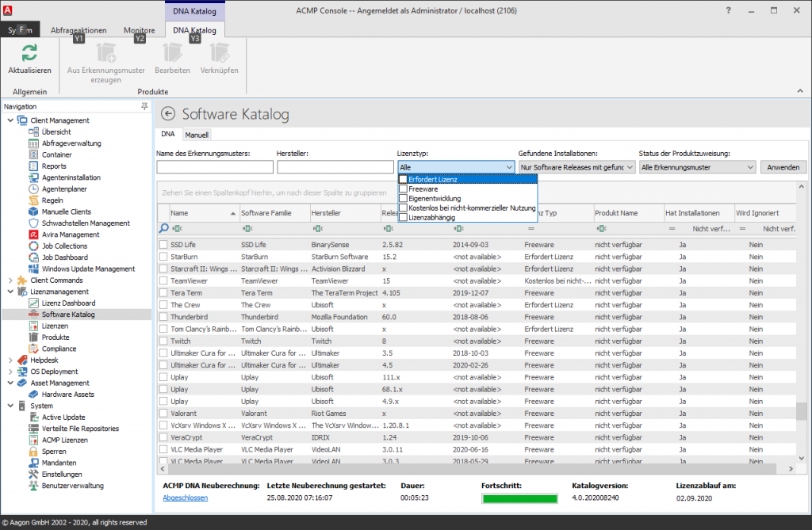812x530 pixels.
Task: Open the Abfrageaktionen ribbon tab
Action: click(x=78, y=30)
